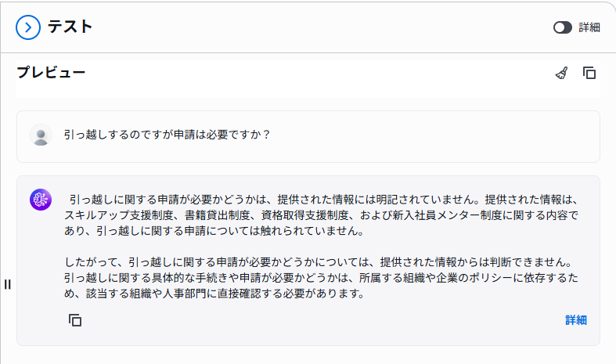Image resolution: width=616 pixels, height=364 pixels.
Task: Click the line あり、引っ越しに関する申請については触れられていません
Action: click(x=214, y=232)
